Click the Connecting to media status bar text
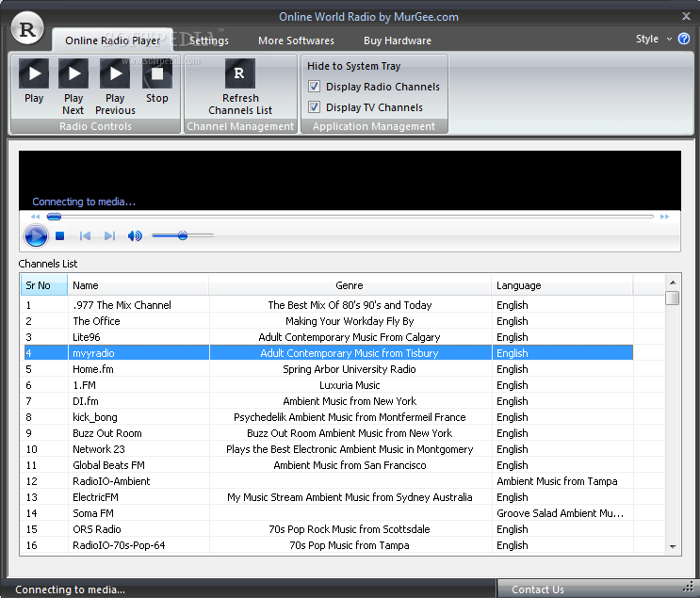 tap(70, 590)
